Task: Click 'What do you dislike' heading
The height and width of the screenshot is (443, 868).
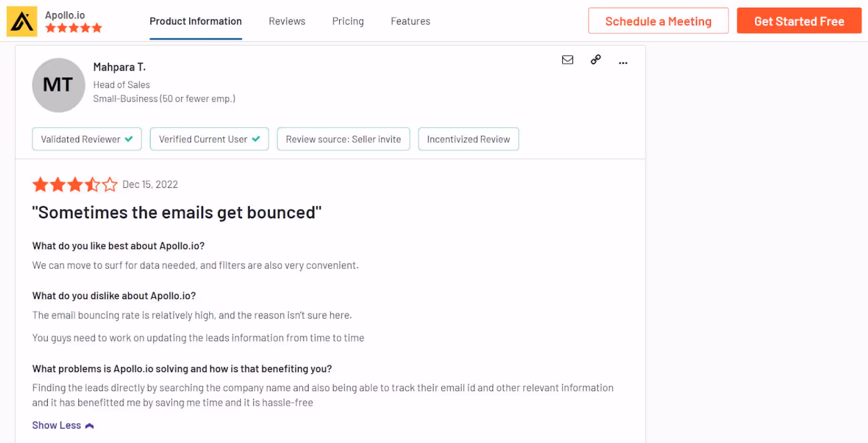Action: coord(114,296)
